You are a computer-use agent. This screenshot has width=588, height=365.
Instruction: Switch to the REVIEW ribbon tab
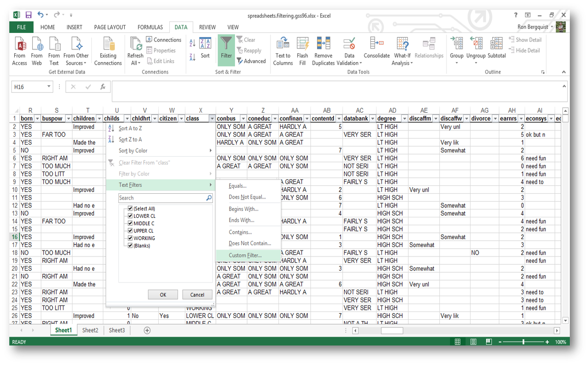coord(207,27)
